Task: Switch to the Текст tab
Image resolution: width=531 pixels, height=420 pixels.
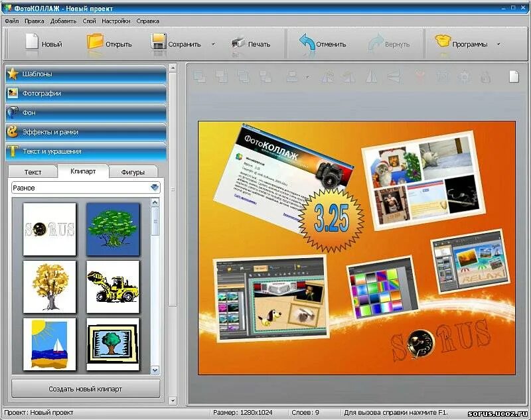Action: [33, 172]
